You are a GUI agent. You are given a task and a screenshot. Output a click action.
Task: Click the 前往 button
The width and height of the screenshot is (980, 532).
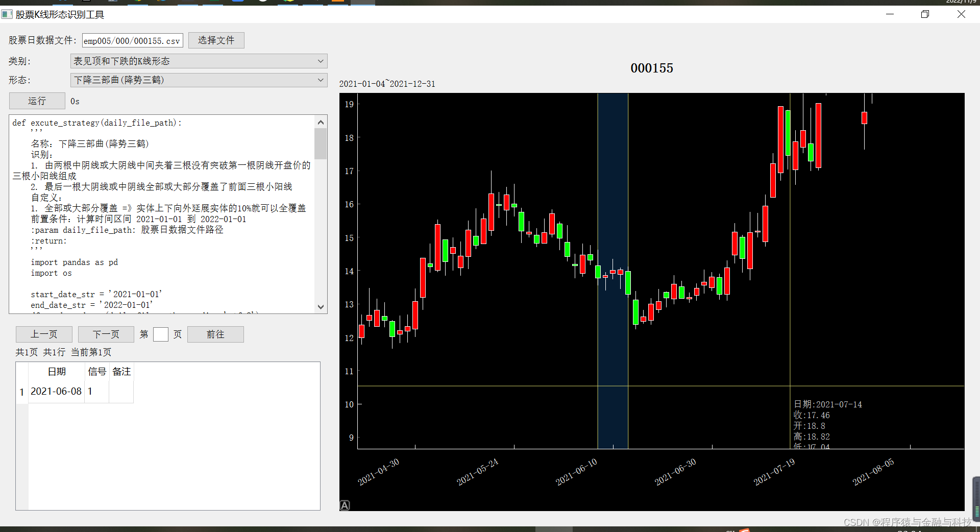coord(215,334)
